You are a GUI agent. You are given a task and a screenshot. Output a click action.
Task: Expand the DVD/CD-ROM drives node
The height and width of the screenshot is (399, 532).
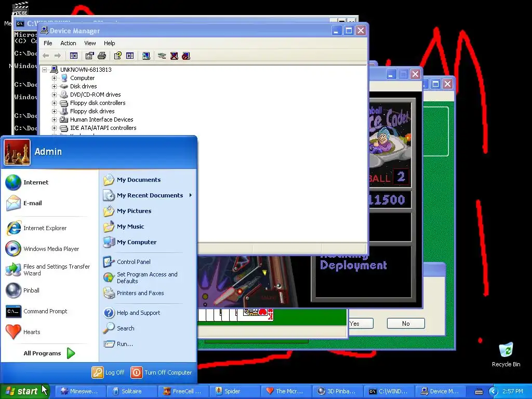(54, 95)
